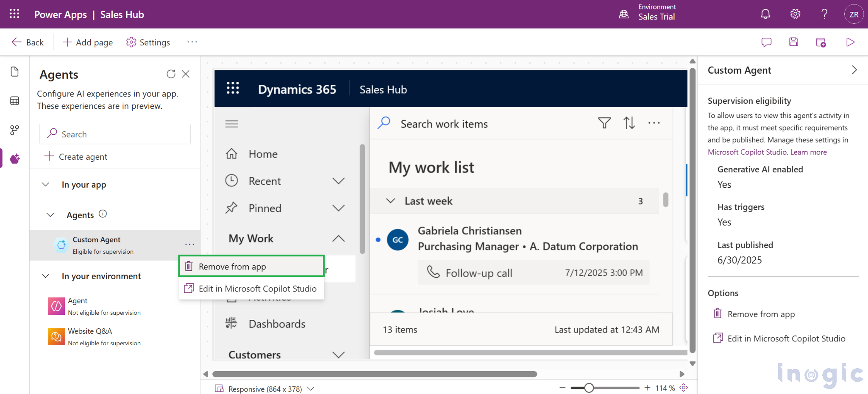
Task: Click Remove from app under Options
Action: pyautogui.click(x=754, y=314)
